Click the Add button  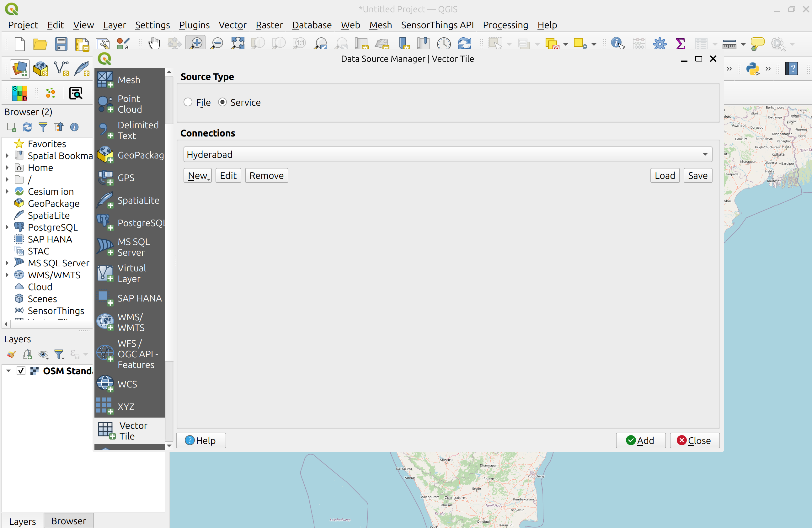(x=640, y=440)
